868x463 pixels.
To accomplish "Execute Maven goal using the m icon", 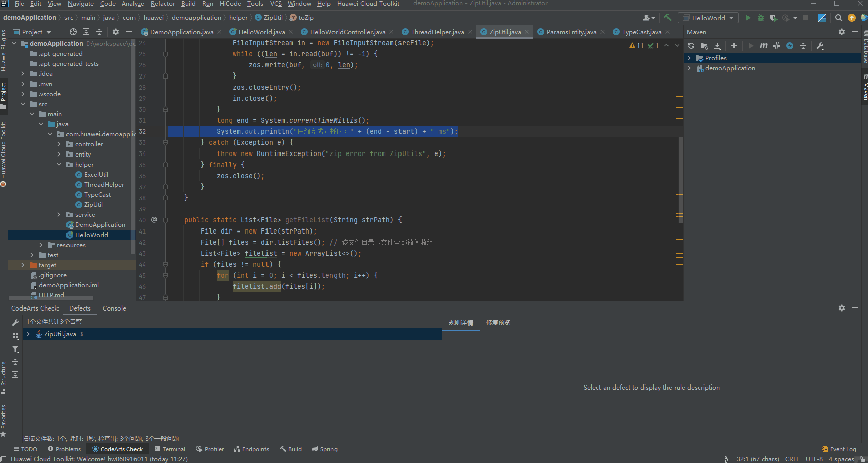I will click(764, 46).
